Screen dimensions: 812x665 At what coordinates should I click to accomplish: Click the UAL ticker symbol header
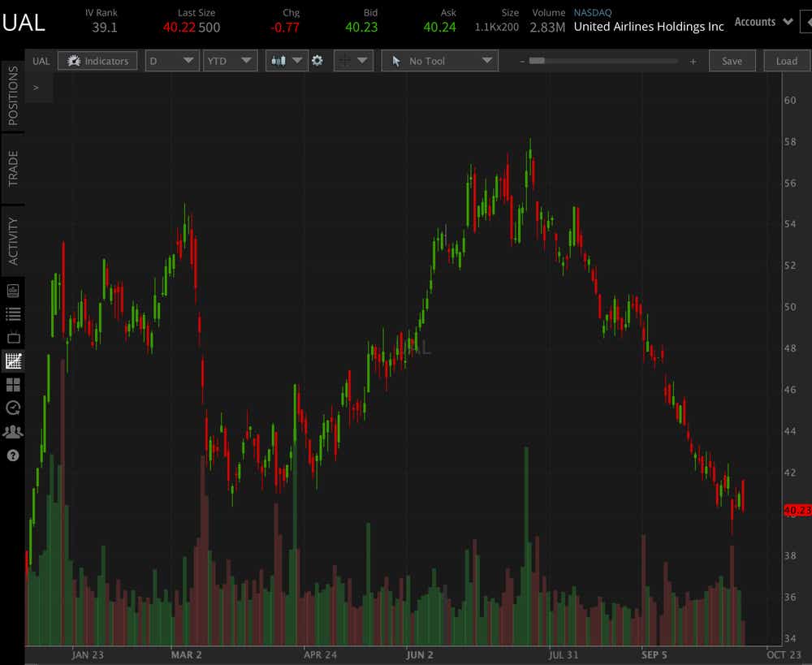[x=24, y=22]
